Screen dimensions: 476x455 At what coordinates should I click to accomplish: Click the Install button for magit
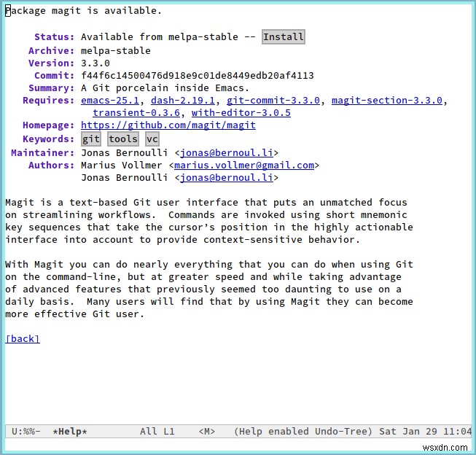point(284,36)
